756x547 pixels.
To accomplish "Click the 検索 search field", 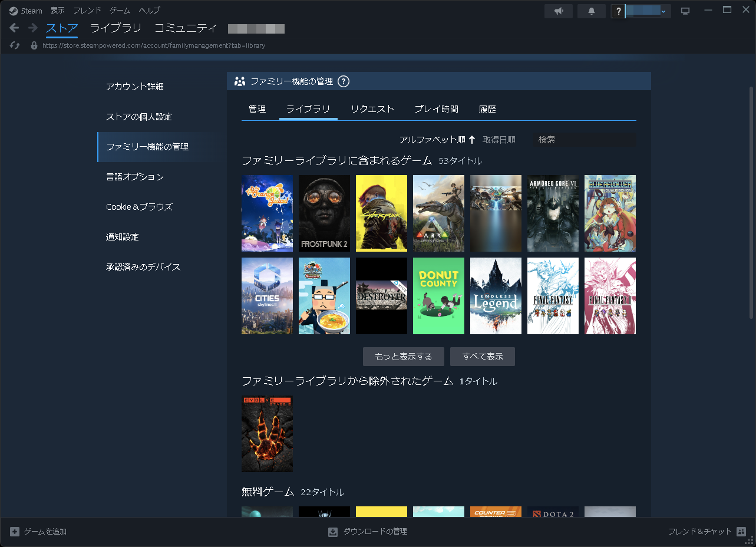I will click(x=583, y=140).
